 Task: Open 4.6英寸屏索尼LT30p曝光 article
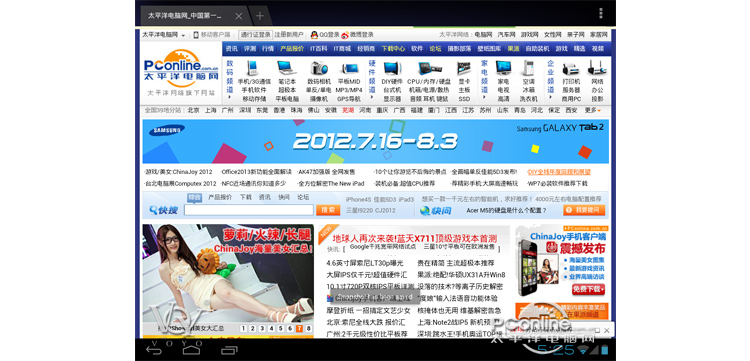pos(365,263)
